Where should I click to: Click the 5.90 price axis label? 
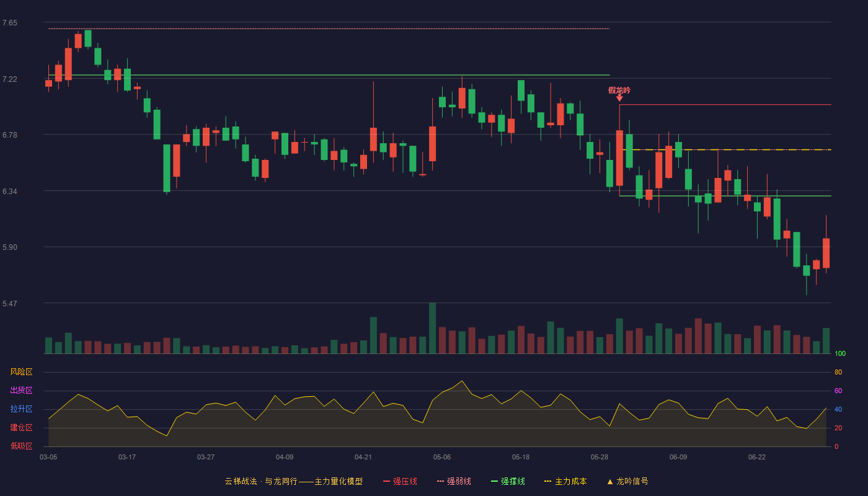tap(10, 247)
